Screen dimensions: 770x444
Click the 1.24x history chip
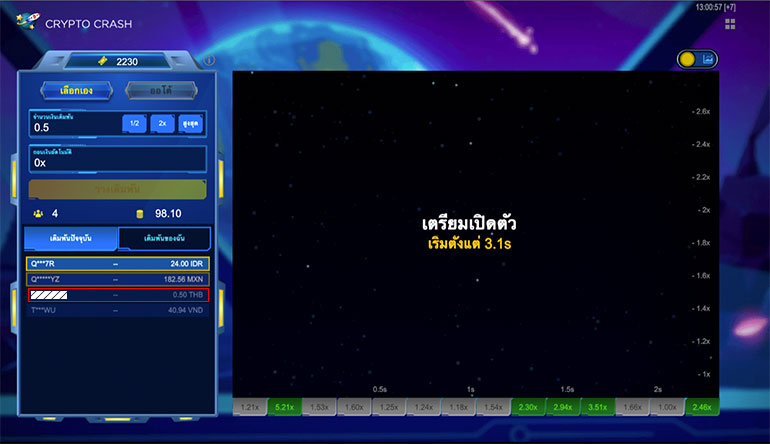click(x=424, y=407)
